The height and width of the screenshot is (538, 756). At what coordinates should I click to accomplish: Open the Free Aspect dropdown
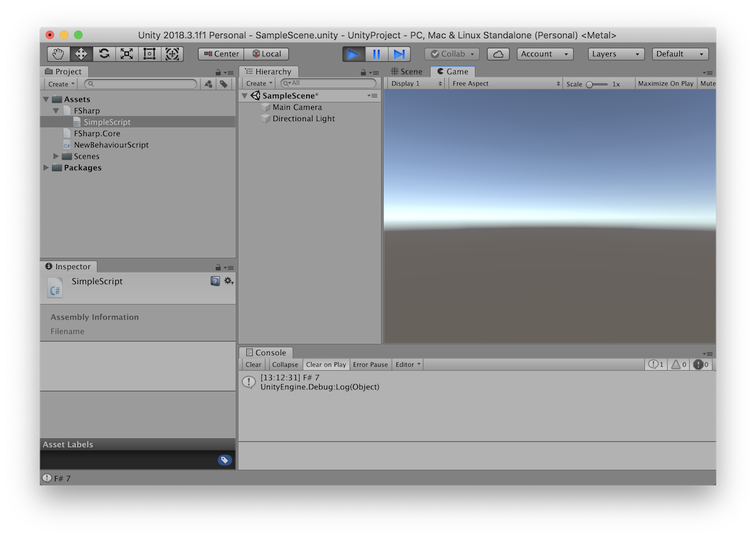click(505, 83)
